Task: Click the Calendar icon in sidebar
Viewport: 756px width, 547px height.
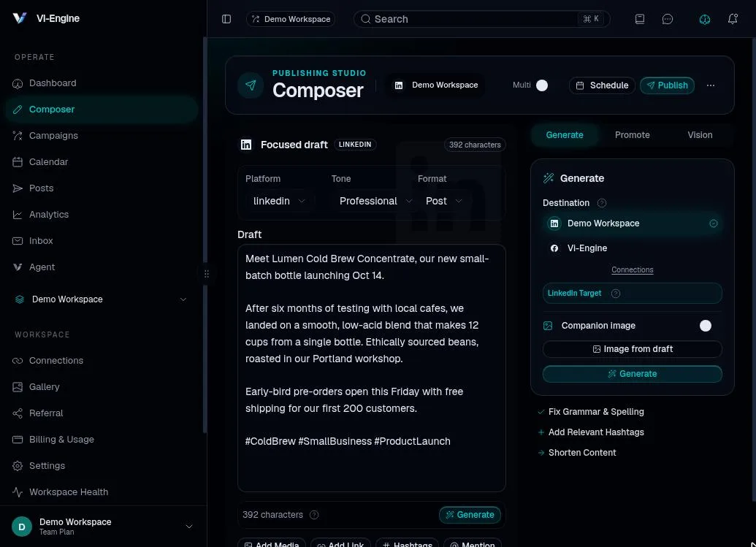Action: tap(18, 162)
